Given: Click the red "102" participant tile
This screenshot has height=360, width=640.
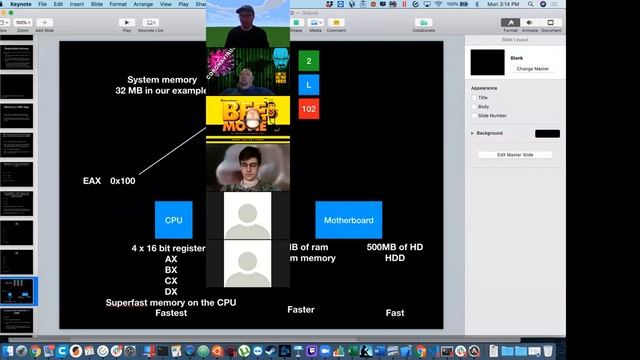Looking at the screenshot, I should [309, 109].
